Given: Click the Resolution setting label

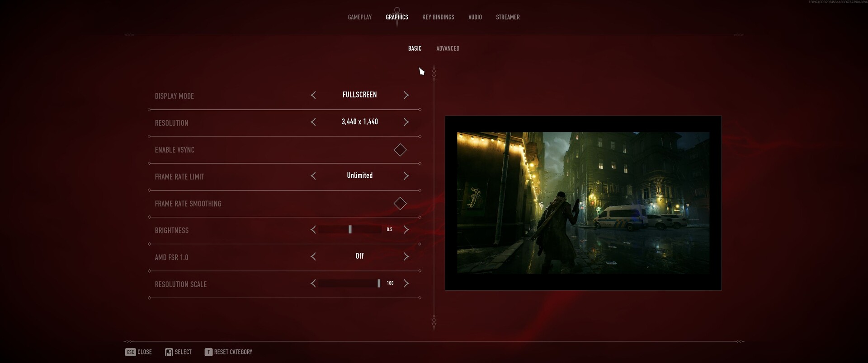Looking at the screenshot, I should (x=172, y=123).
